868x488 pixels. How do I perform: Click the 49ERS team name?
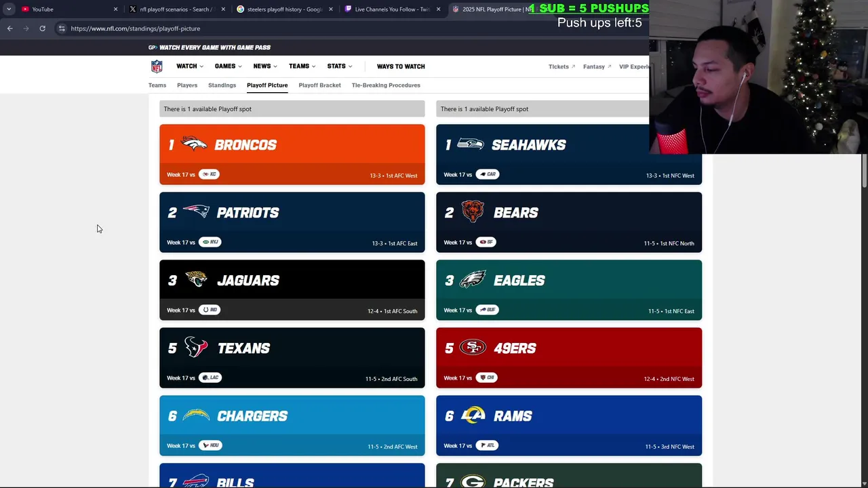515,348
